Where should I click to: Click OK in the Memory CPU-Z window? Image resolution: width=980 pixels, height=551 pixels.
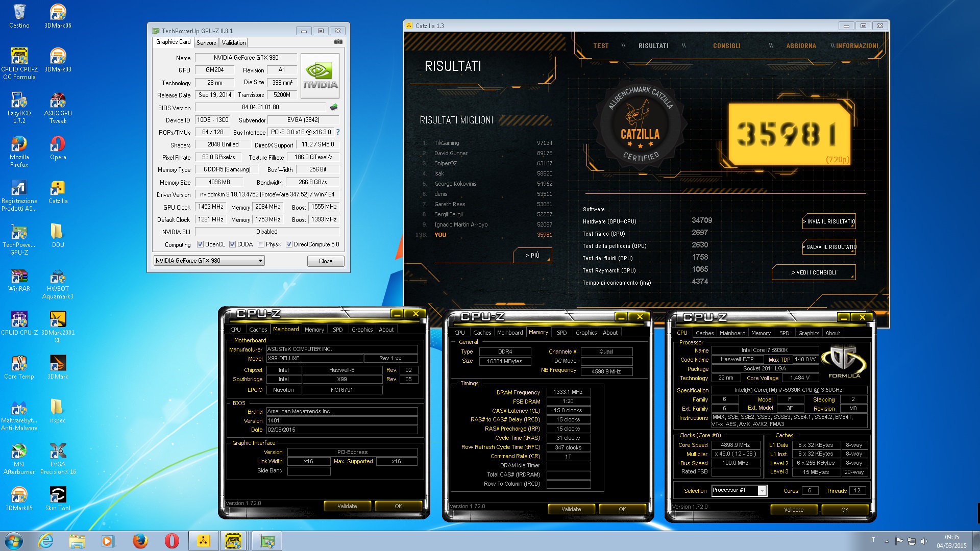622,509
